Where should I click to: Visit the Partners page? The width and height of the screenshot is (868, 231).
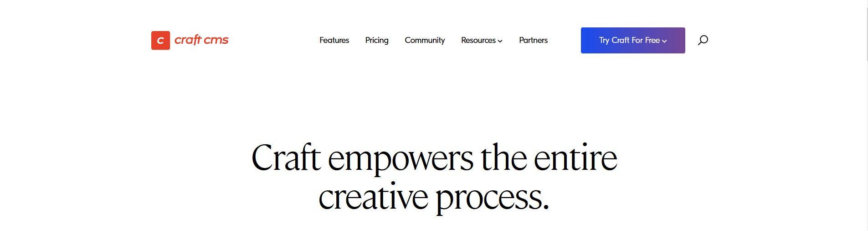click(x=533, y=40)
